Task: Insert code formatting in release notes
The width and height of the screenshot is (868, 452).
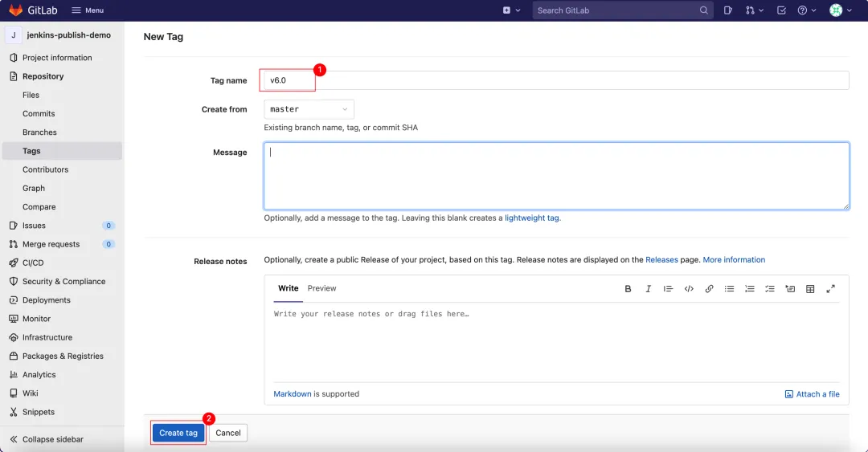Action: (689, 289)
